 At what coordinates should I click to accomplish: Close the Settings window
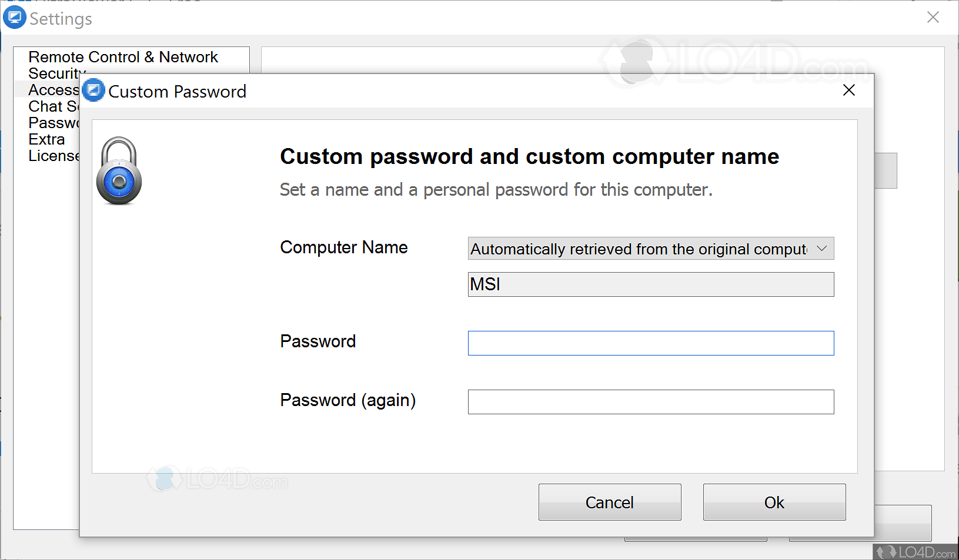click(x=933, y=18)
